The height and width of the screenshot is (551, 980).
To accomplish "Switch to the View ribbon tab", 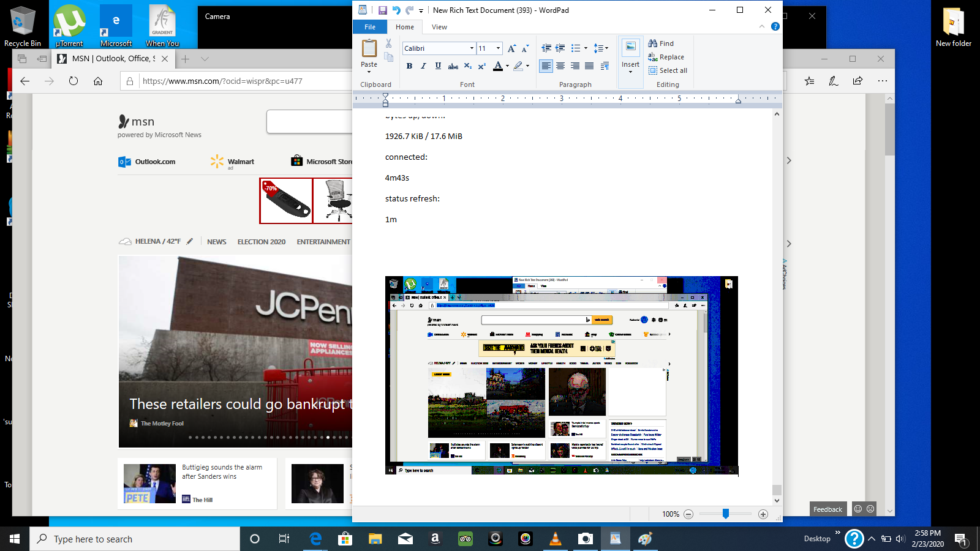I will (439, 27).
